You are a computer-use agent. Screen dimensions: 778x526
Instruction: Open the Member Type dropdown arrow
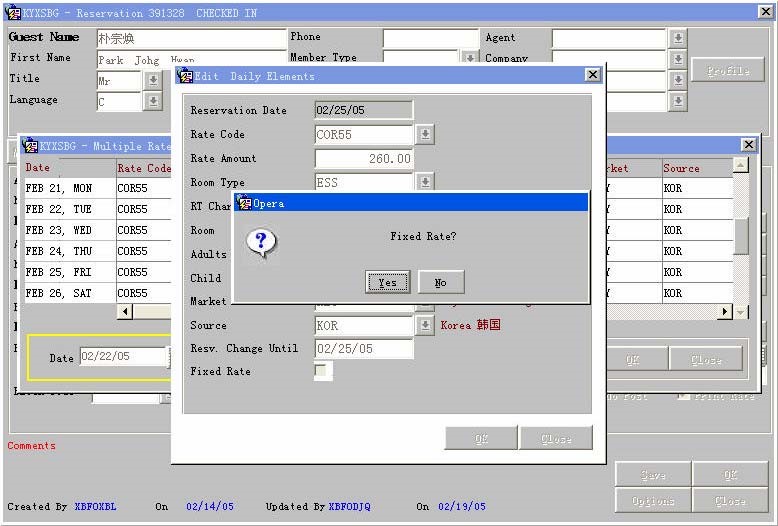(469, 58)
